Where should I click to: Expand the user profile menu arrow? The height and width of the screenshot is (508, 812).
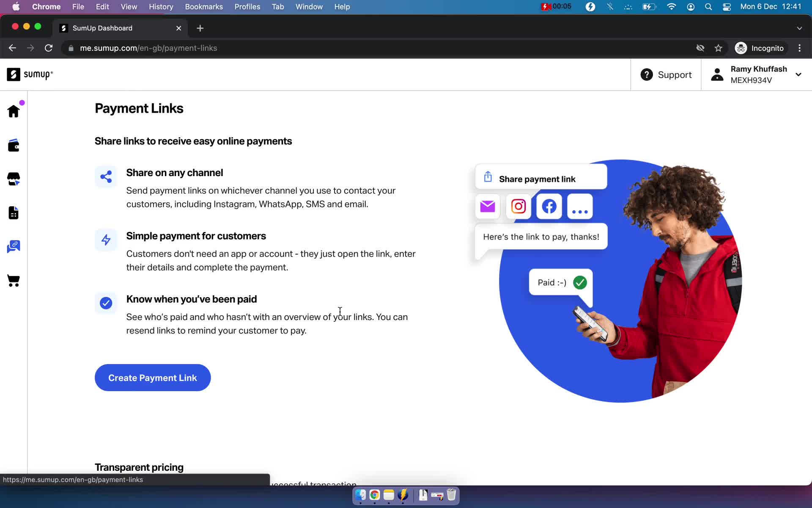click(800, 75)
